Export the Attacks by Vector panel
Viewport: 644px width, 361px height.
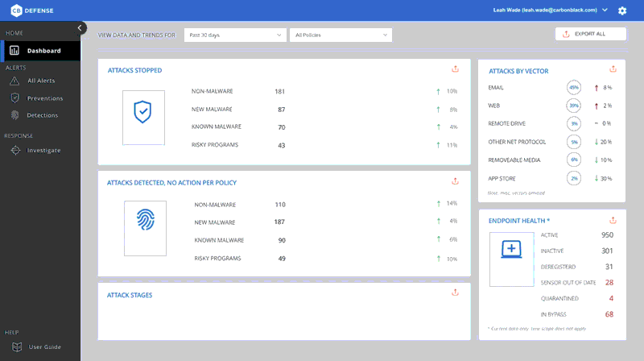[613, 69]
